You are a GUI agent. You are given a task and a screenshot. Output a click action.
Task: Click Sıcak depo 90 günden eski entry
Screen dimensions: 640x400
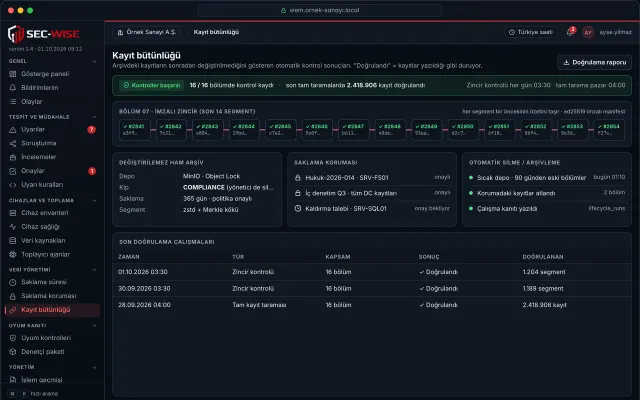(x=547, y=178)
